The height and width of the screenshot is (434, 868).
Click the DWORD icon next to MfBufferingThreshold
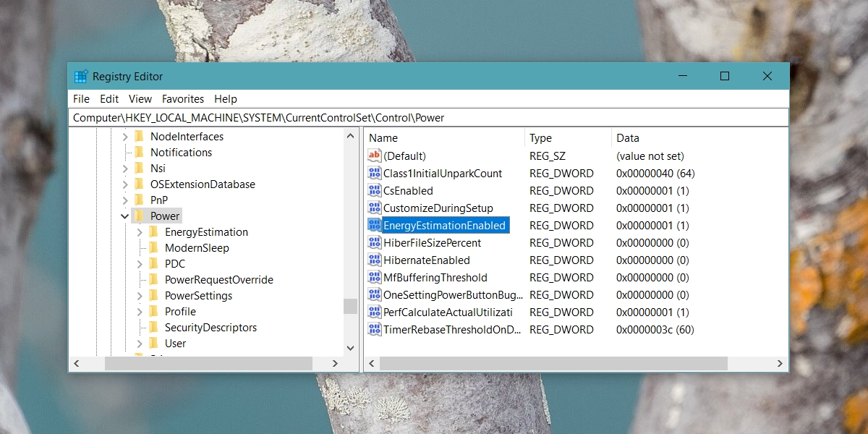[x=375, y=277]
